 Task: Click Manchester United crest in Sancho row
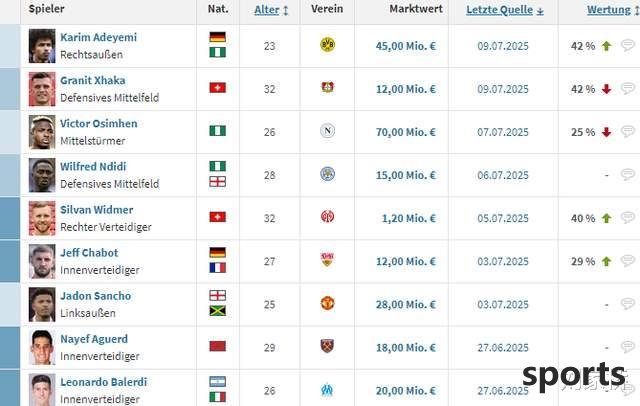pyautogui.click(x=327, y=303)
